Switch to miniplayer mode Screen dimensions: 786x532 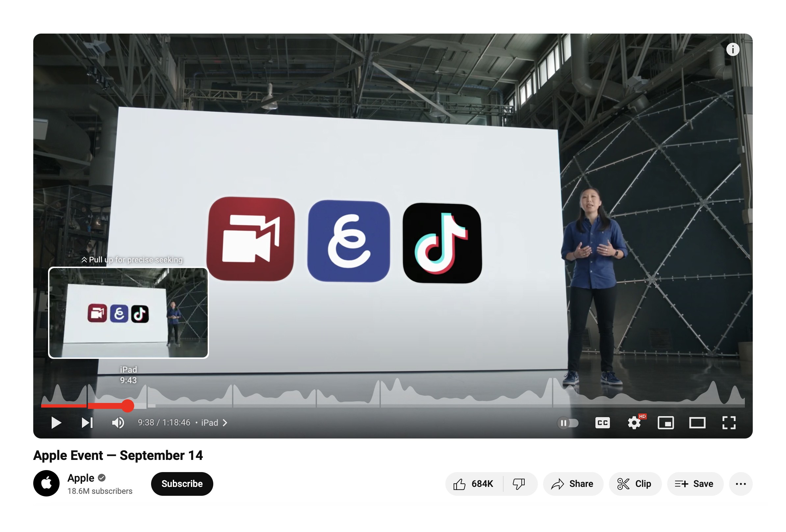(666, 423)
